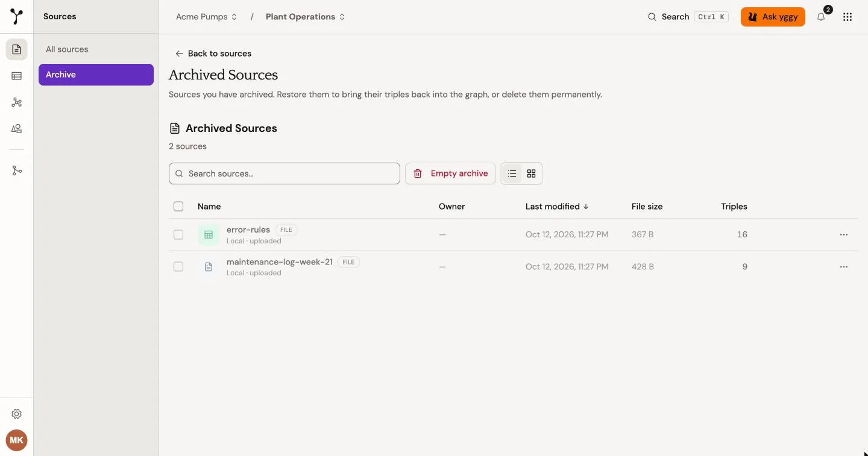The height and width of the screenshot is (456, 868).
Task: Click the 2 sources count text
Action: click(187, 146)
